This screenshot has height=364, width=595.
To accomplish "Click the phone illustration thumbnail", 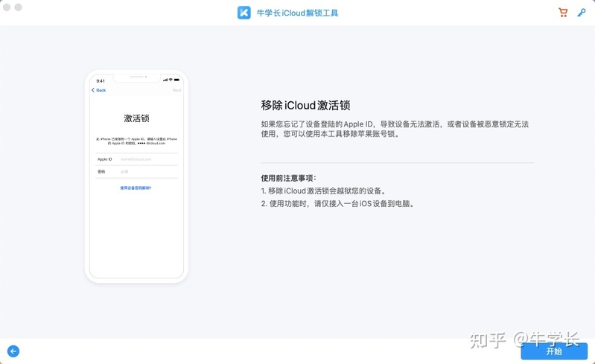I will pyautogui.click(x=136, y=176).
